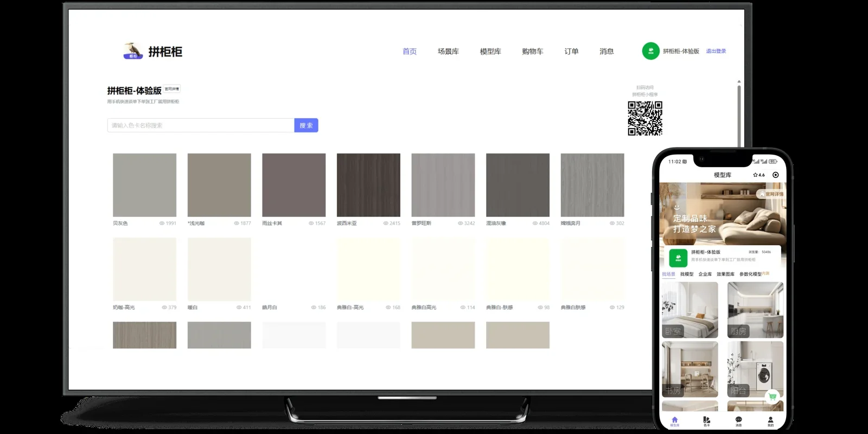Click the blue 搜索 button
This screenshot has width=868, height=434.
point(306,125)
